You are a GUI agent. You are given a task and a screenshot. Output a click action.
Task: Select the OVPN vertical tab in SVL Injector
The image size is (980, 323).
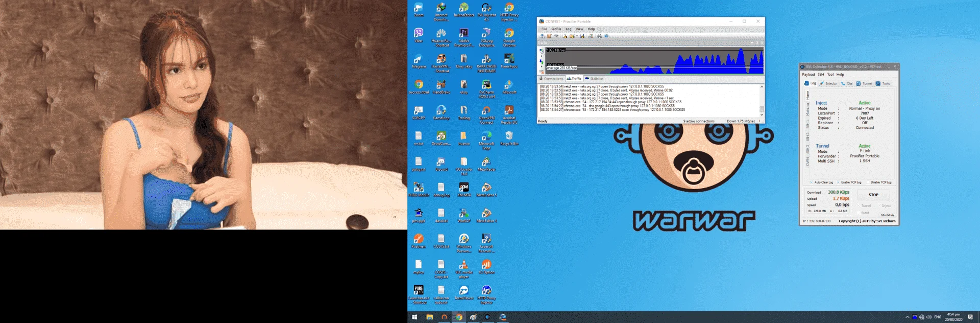[807, 161]
